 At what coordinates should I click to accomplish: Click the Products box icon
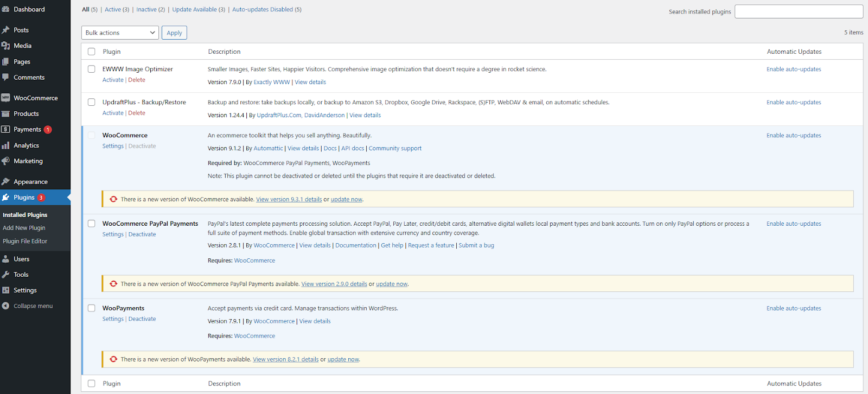(x=5, y=114)
